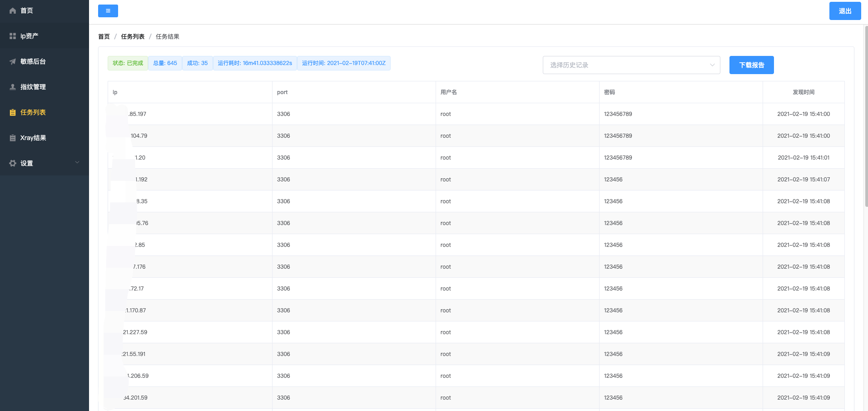Click the 选择历史记录 select field

[631, 65]
